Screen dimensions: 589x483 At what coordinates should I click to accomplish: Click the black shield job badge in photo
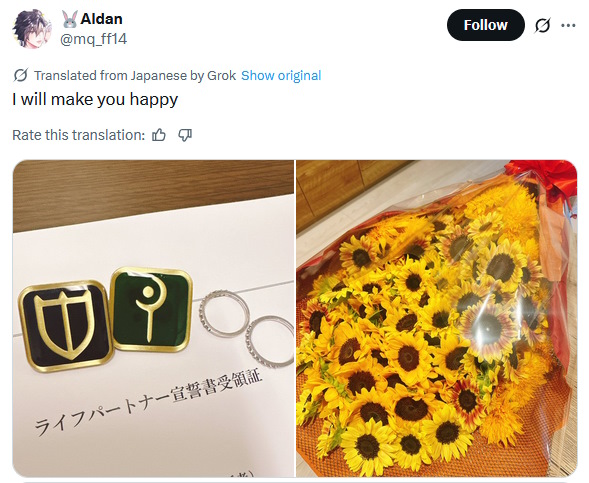pyautogui.click(x=65, y=326)
